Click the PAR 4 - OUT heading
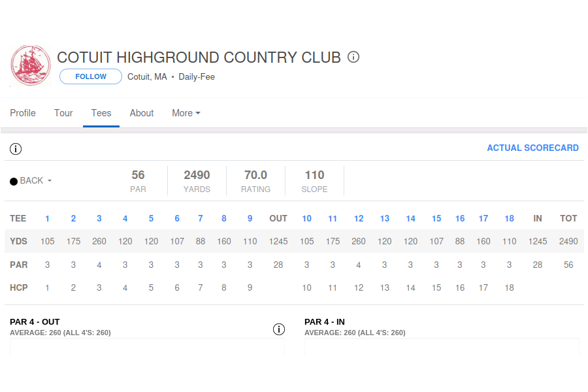The image size is (588, 392). click(x=35, y=322)
